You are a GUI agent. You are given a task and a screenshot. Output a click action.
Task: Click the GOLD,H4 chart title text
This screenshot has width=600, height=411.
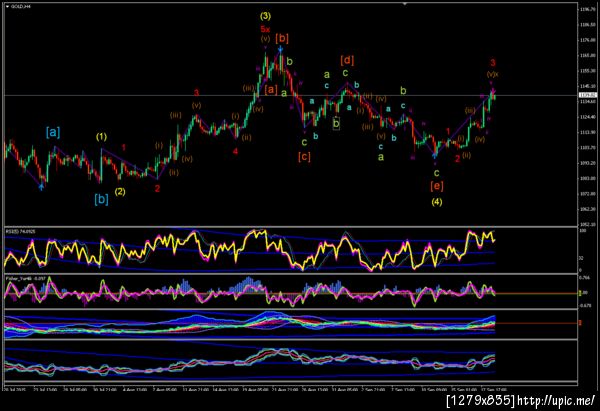(x=20, y=7)
